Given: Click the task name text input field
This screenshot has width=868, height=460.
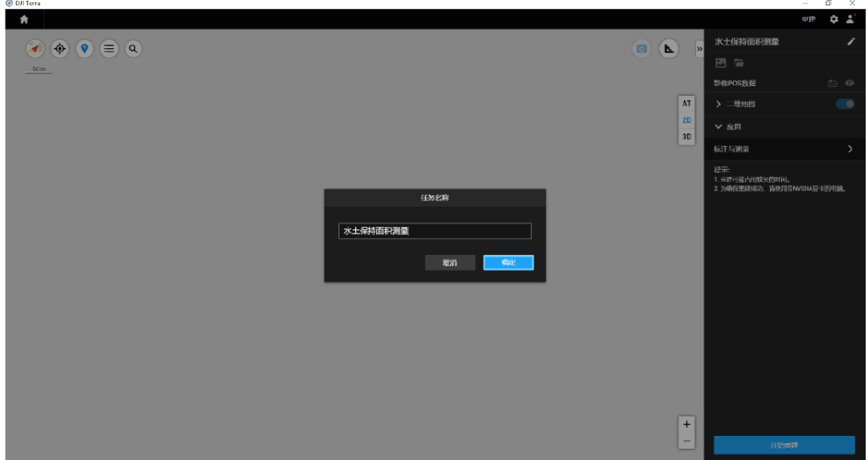Looking at the screenshot, I should coord(434,231).
